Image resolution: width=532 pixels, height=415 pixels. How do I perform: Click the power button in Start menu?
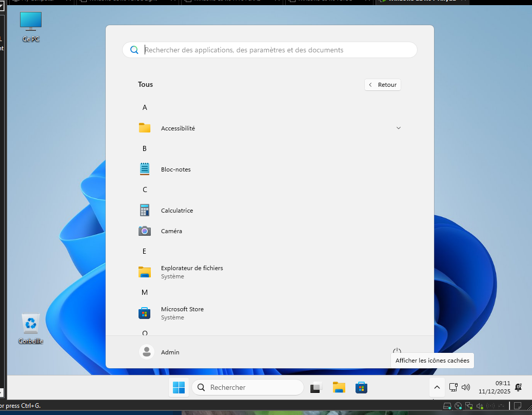tap(397, 351)
